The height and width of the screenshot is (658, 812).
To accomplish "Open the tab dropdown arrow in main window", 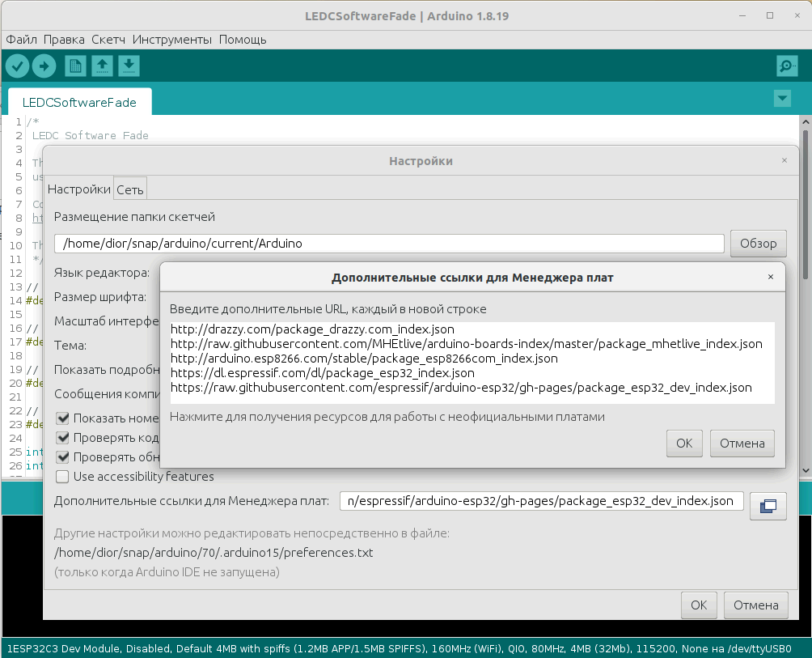I will [782, 98].
